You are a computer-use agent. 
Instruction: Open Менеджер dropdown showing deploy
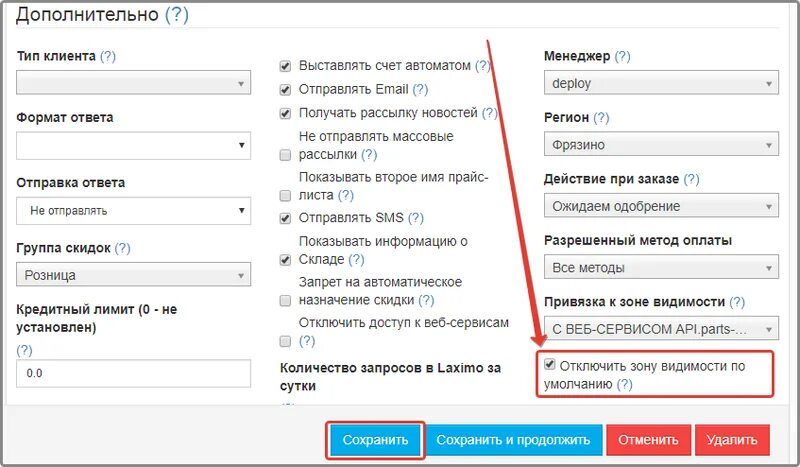661,83
